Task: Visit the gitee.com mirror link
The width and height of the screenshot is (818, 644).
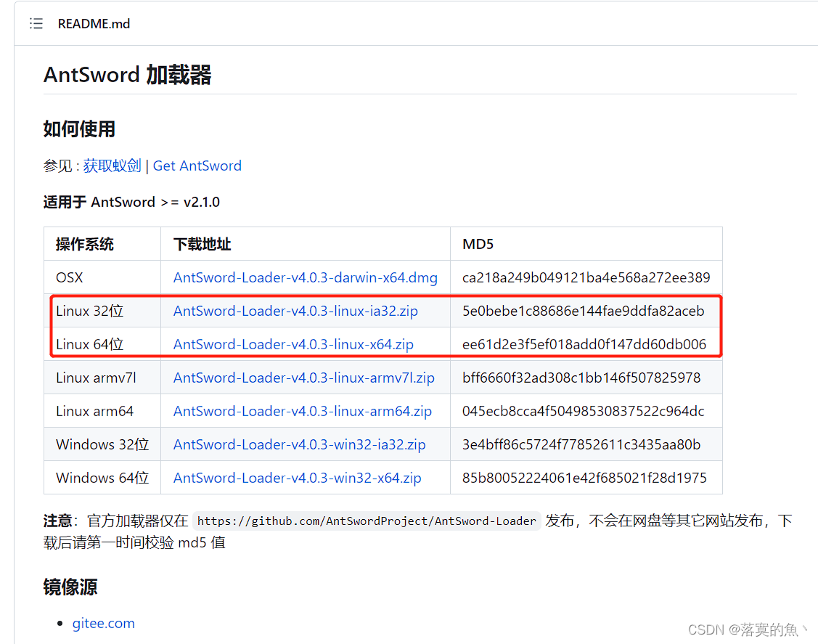Action: tap(103, 623)
